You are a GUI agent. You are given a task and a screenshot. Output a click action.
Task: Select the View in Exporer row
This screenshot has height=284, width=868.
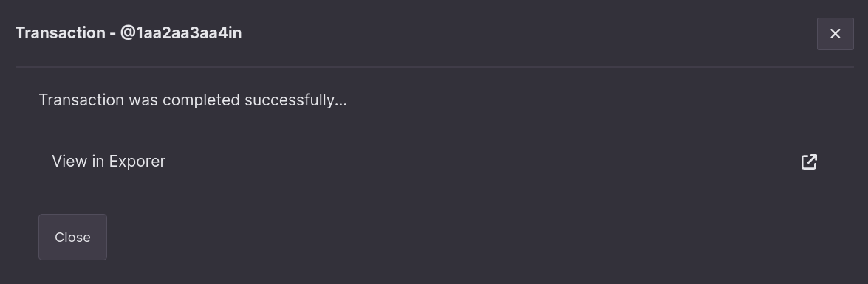(434, 162)
